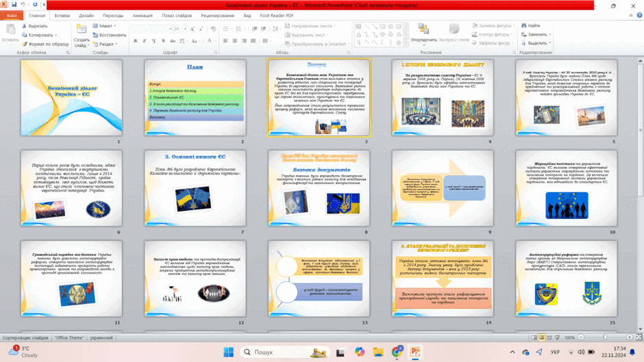Select slide 10 with silhouettes image
This screenshot has width=644, height=362.
pyautogui.click(x=567, y=188)
